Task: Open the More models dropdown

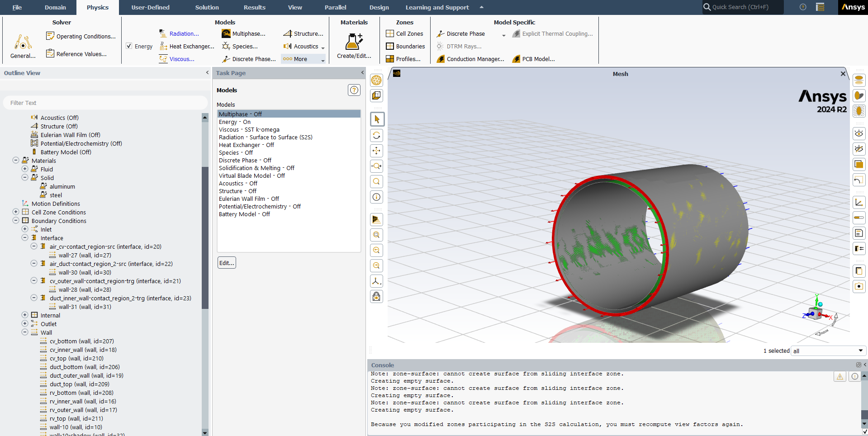Action: pyautogui.click(x=303, y=59)
